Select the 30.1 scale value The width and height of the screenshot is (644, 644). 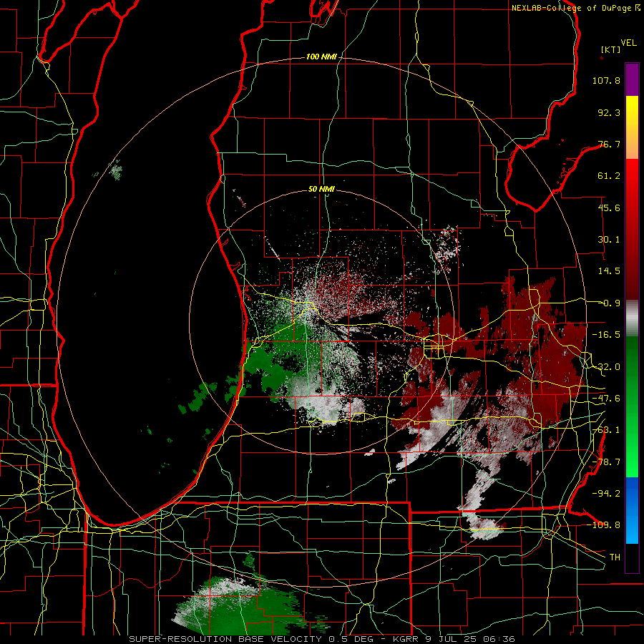(x=609, y=240)
